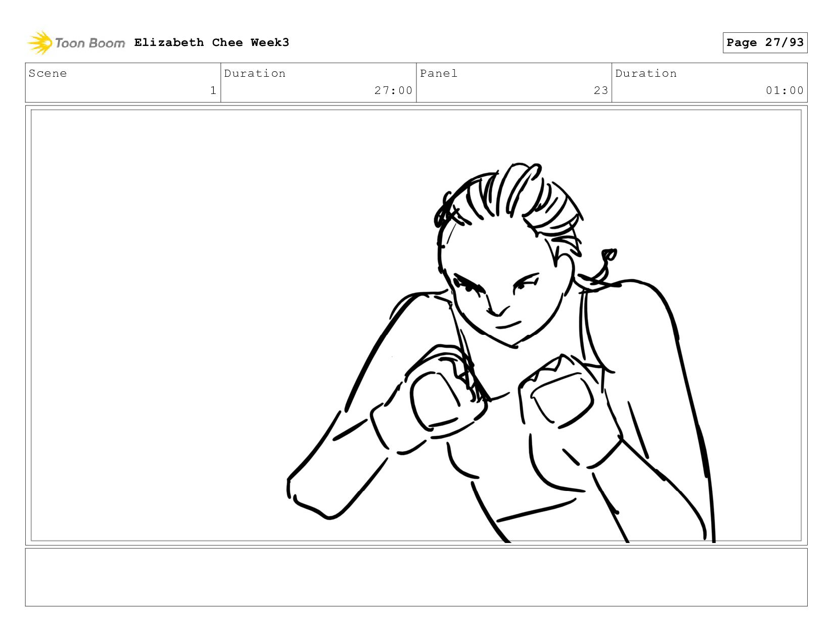Select the title 'Elizabeth Chee Week3'
834x644 pixels.
212,42
